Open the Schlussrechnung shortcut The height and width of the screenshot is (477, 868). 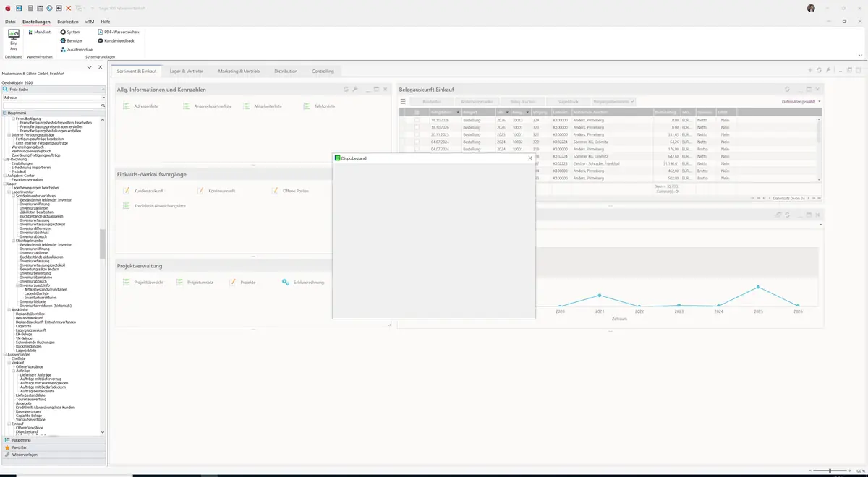point(303,282)
